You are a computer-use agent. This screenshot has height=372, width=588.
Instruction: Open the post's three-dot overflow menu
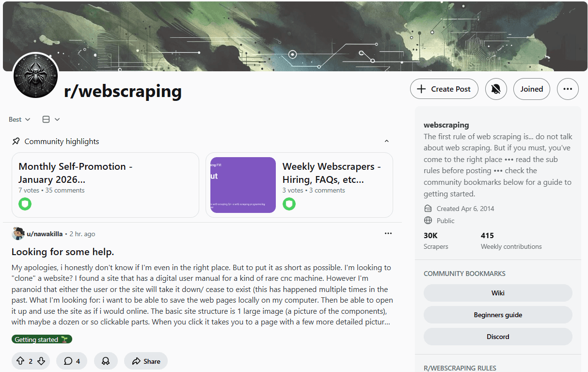388,233
